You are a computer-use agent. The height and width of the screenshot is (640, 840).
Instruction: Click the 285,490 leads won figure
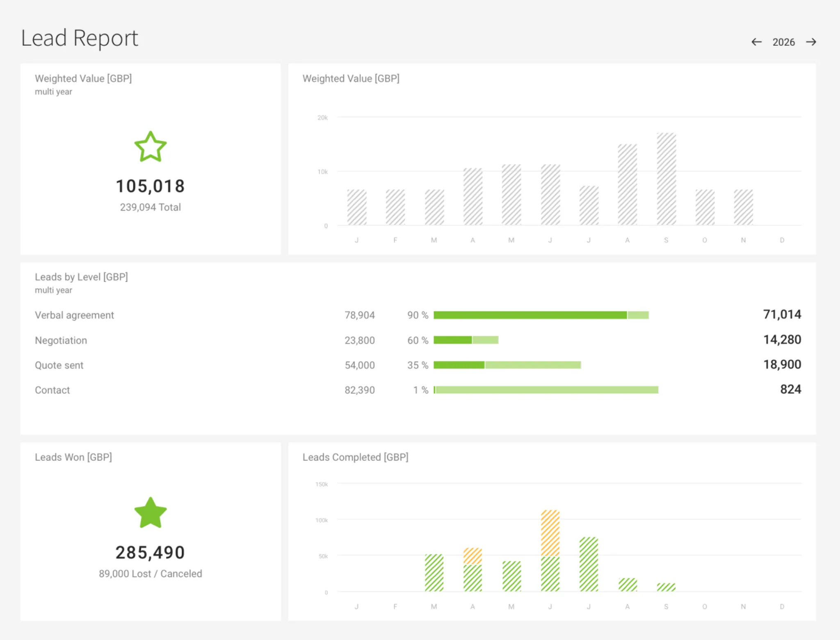click(151, 553)
